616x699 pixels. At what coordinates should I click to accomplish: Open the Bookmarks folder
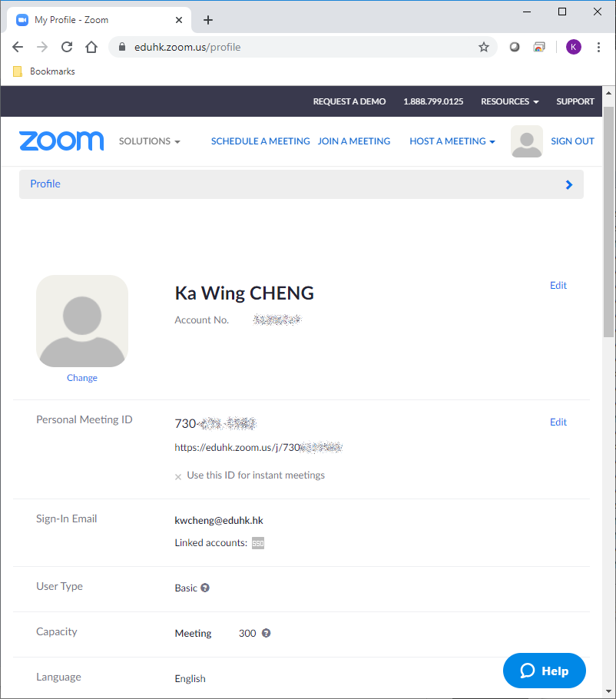tap(44, 71)
